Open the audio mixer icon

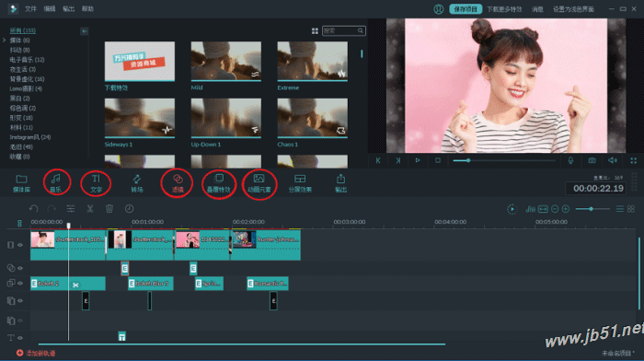[530, 209]
